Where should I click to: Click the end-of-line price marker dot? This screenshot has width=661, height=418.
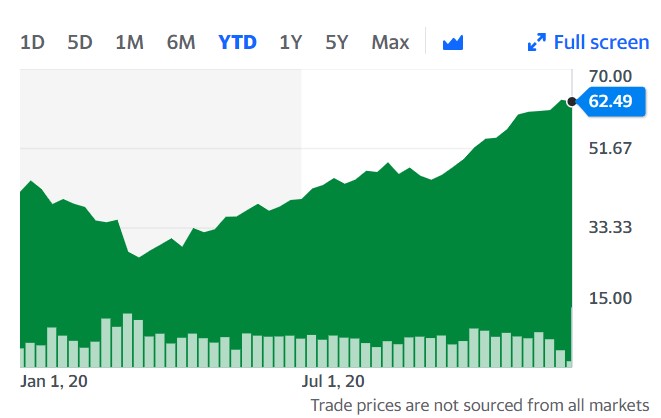click(571, 101)
